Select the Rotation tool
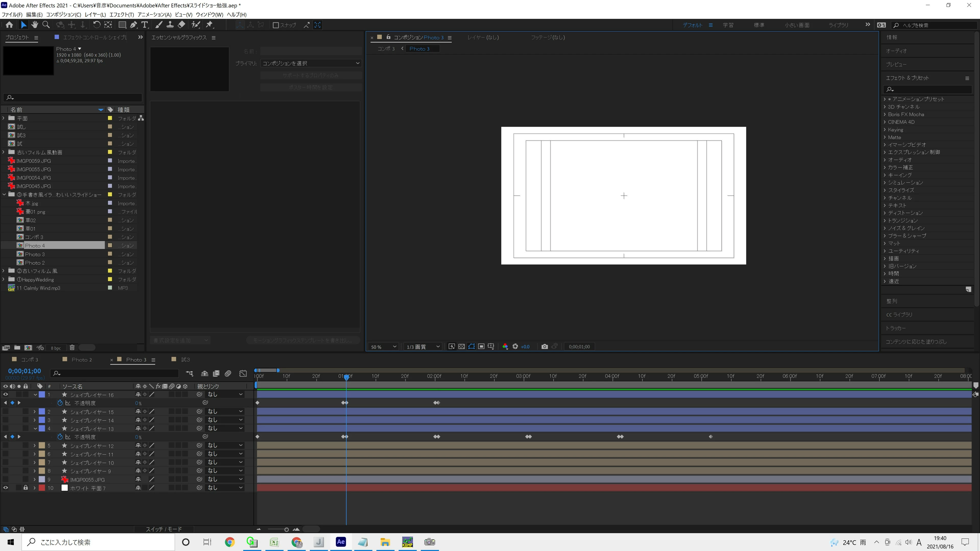Image resolution: width=980 pixels, height=551 pixels. tap(97, 25)
